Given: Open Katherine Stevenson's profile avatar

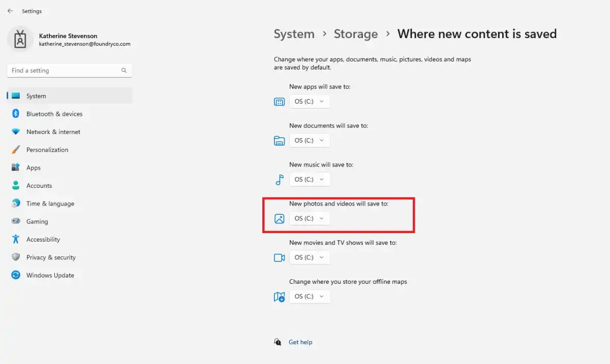Looking at the screenshot, I should tap(20, 40).
